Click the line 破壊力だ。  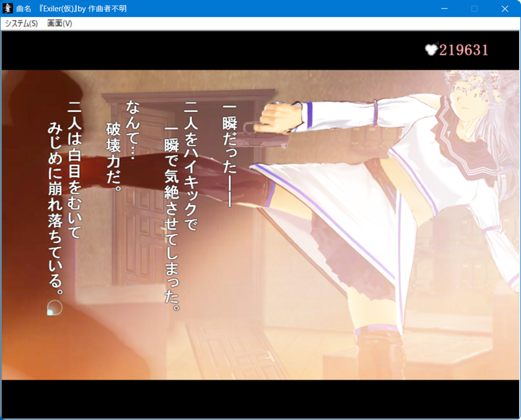point(113,157)
